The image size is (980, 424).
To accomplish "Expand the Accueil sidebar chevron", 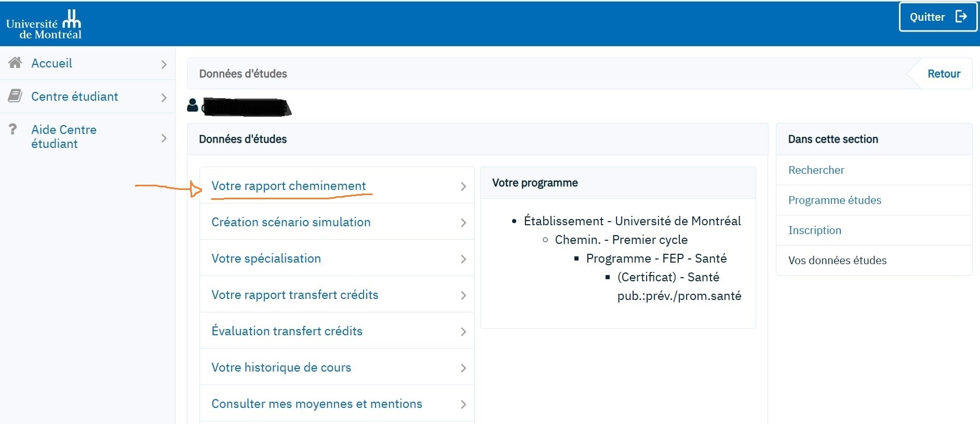I will pyautogui.click(x=164, y=64).
